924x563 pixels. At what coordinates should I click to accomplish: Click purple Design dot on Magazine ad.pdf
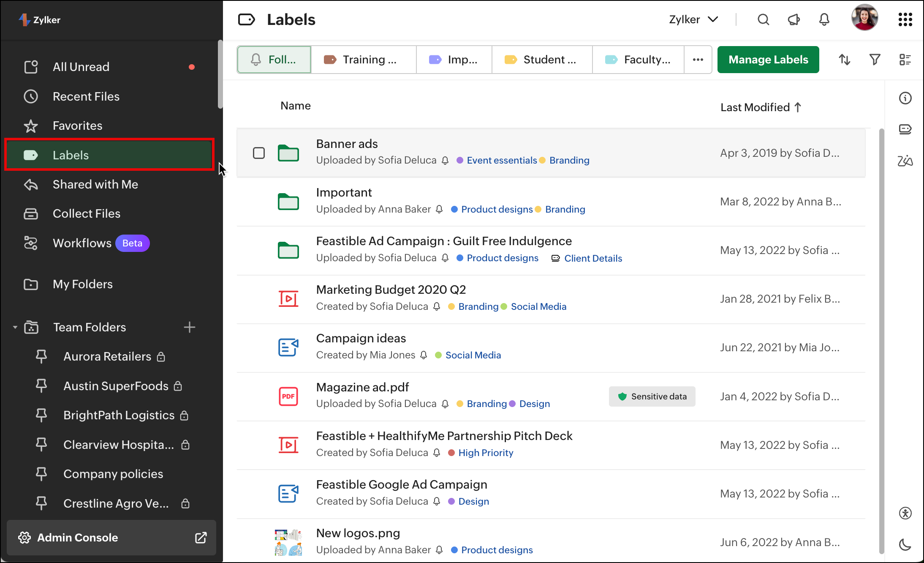click(512, 404)
